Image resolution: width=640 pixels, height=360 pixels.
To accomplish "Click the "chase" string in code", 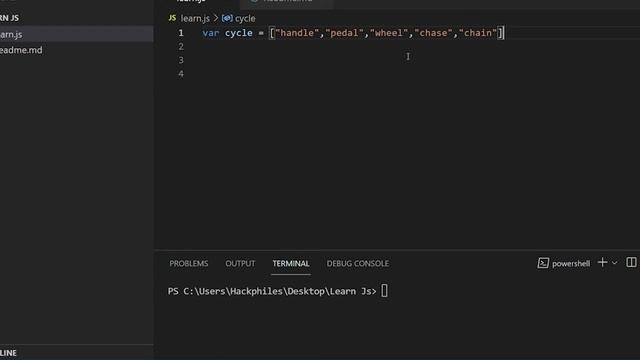I will (x=433, y=33).
